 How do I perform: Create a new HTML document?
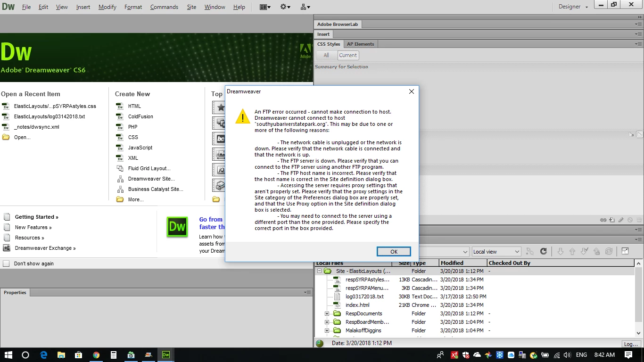tap(134, 106)
